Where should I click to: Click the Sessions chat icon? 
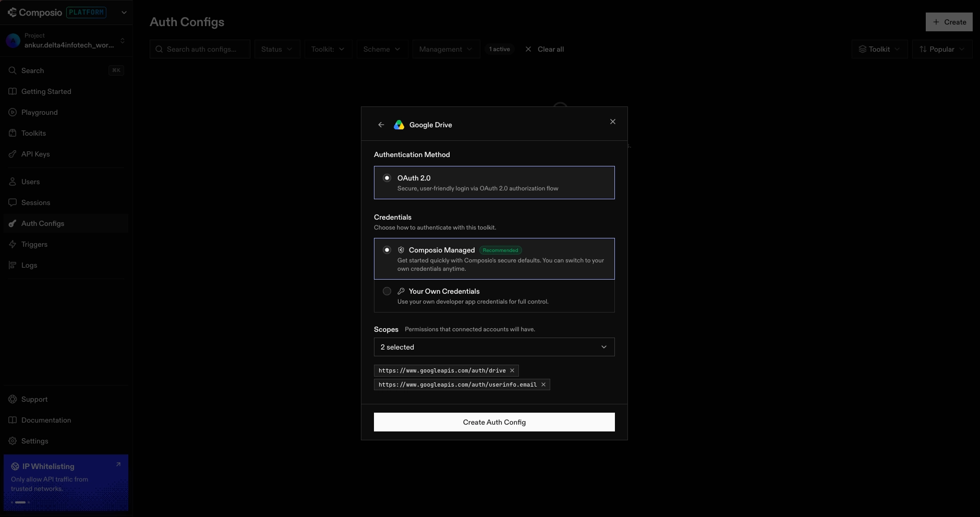(x=13, y=202)
